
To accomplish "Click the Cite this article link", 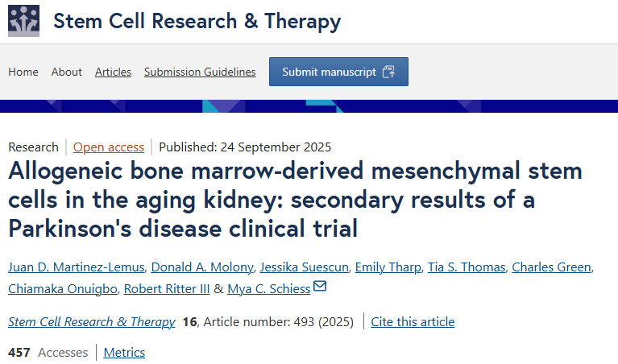I will pos(413,321).
